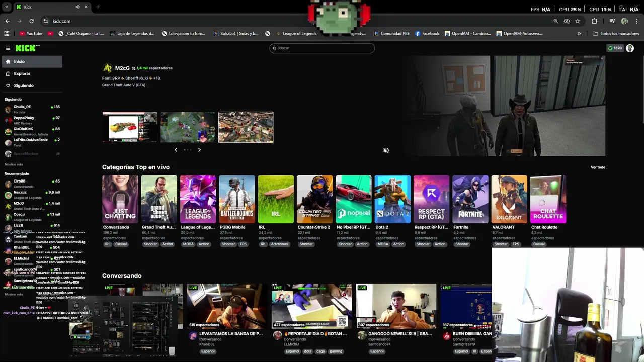644x362 pixels.
Task: Open the recommended channel Coscu
Action: pos(31,216)
